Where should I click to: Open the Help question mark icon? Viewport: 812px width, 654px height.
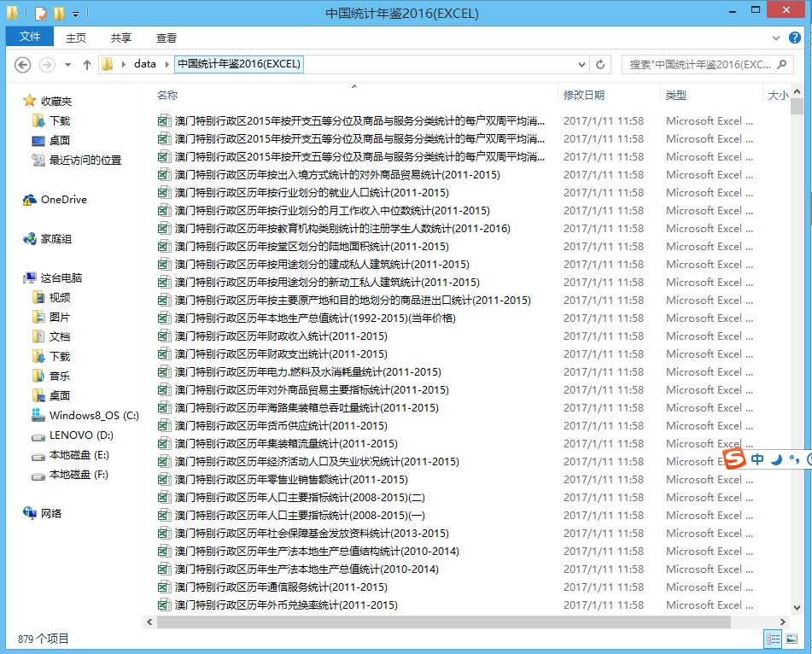(x=794, y=38)
